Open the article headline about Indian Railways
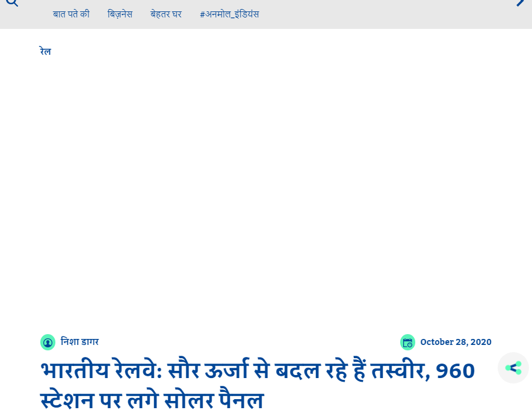 coord(256,370)
